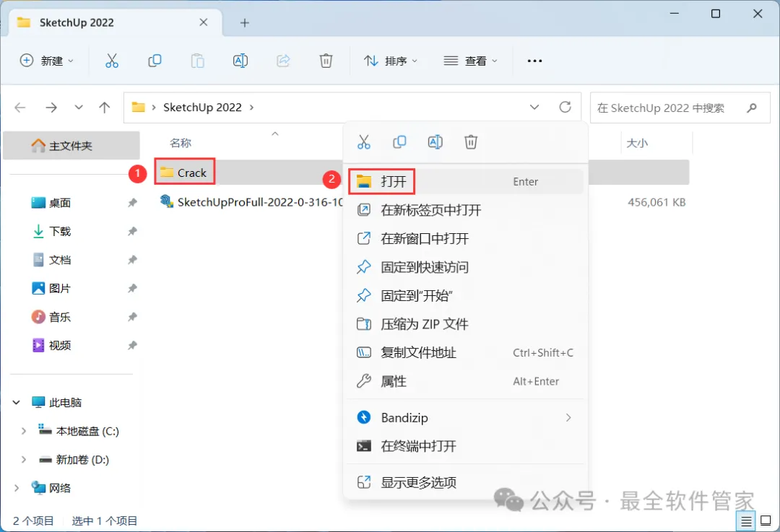Open 属性 from the context menu
This screenshot has height=532, width=780.
click(466, 381)
